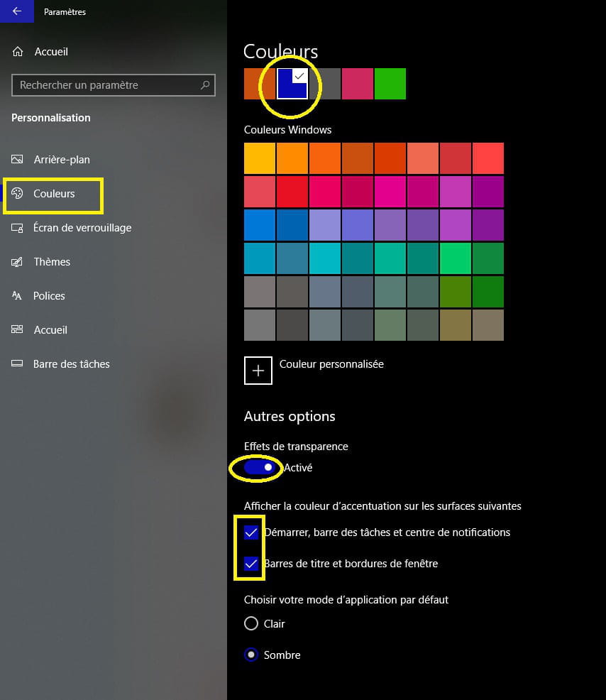Choose the lavender swatch in the third row
Screen dimensions: 606x700
[325, 225]
